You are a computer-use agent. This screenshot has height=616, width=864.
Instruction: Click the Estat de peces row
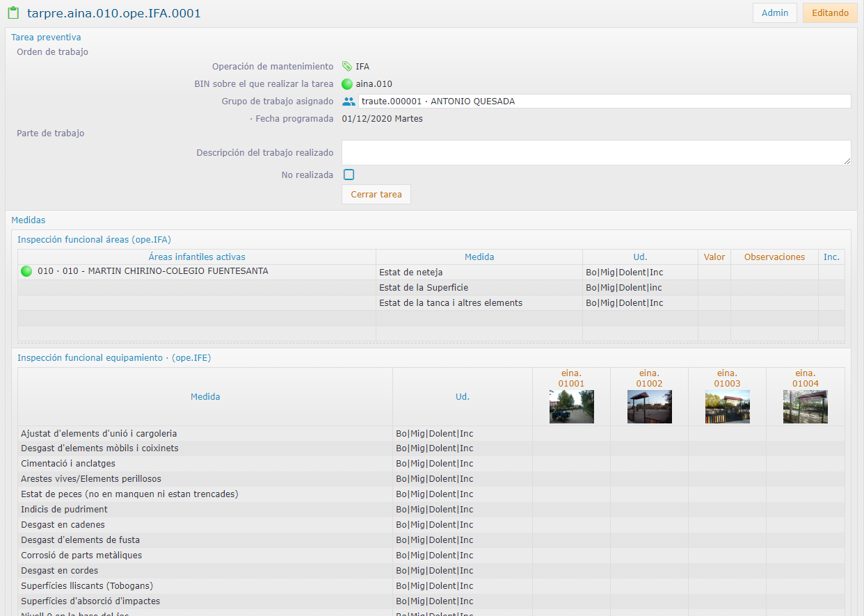tap(431, 494)
